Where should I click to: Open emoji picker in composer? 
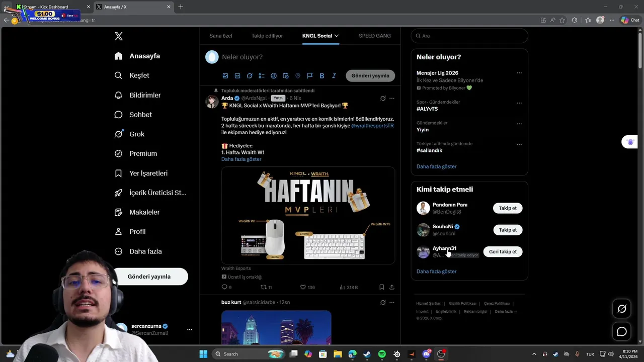point(274,76)
